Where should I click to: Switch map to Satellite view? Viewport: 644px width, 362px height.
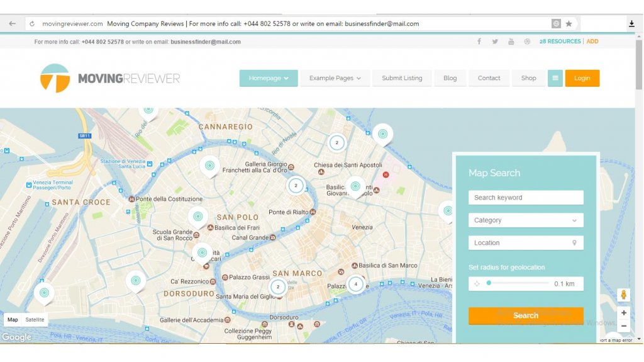pyautogui.click(x=35, y=320)
